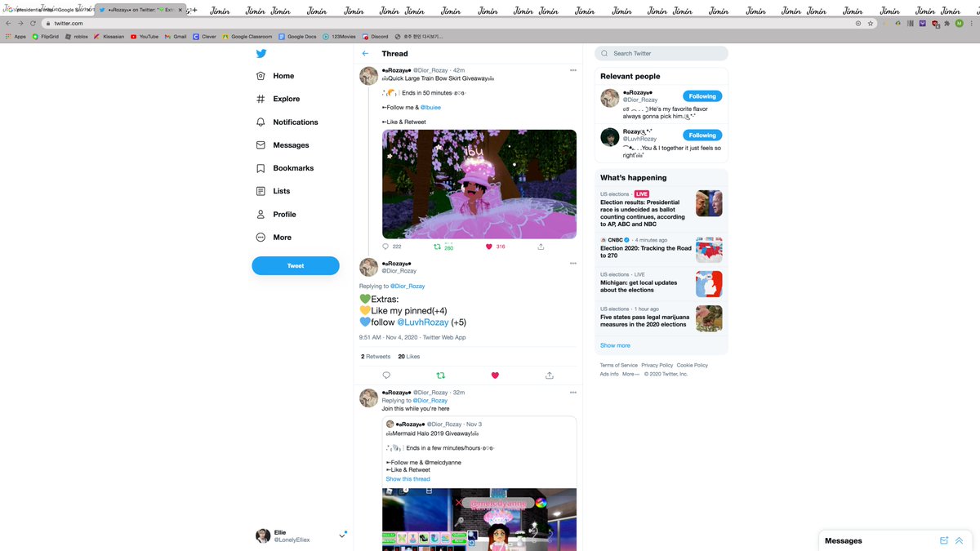This screenshot has height=551, width=980.
Task: Undo retweet on the Extras tweet
Action: click(441, 375)
